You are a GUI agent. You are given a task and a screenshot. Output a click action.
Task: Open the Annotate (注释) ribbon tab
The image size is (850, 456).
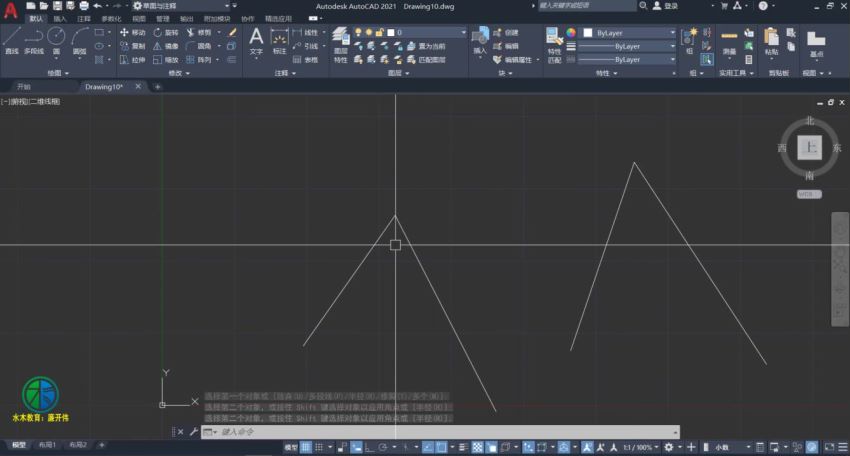pyautogui.click(x=83, y=18)
